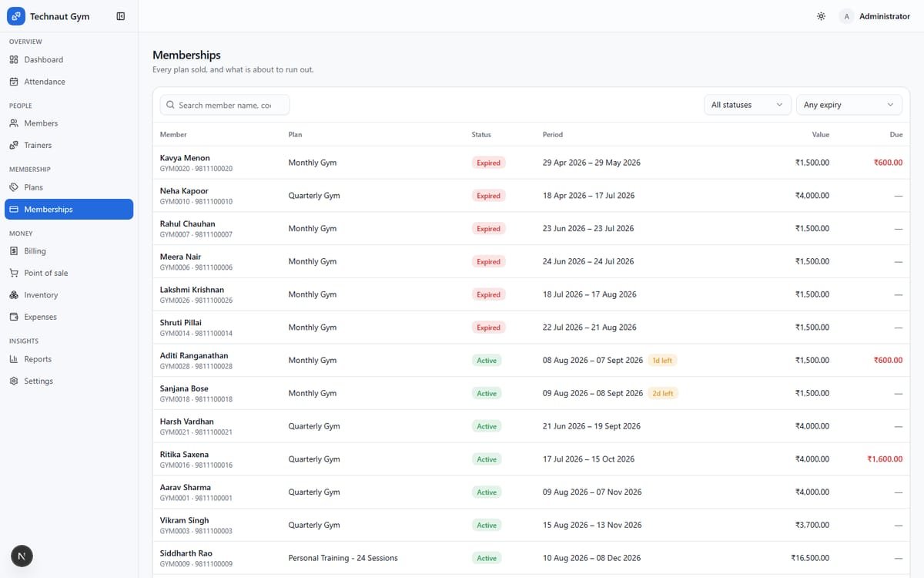Click Lakshmi Krishnan's Expired status badge
Screen dimensions: 924x578
click(x=488, y=294)
